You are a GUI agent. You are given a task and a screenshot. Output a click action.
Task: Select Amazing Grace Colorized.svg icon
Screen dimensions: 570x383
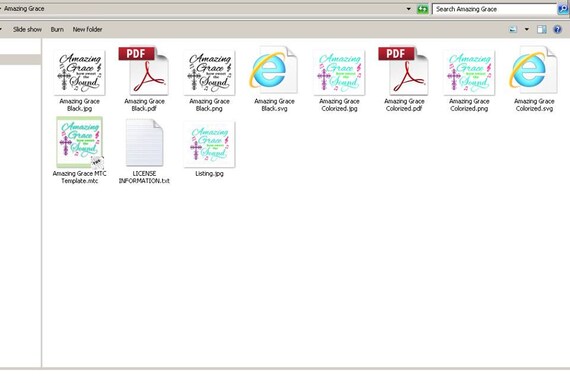pyautogui.click(x=533, y=70)
